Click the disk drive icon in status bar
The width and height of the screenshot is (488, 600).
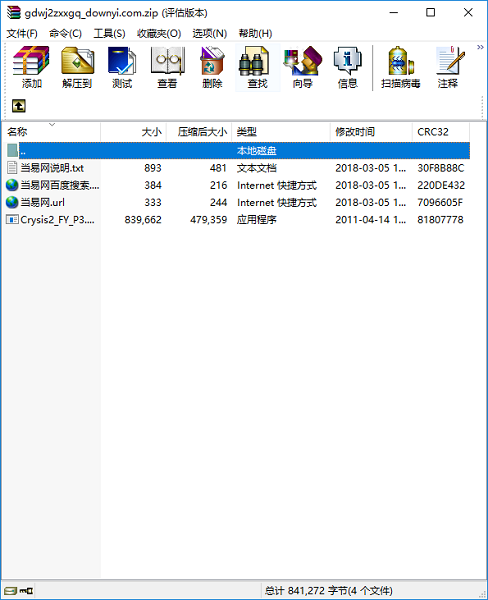[10, 591]
